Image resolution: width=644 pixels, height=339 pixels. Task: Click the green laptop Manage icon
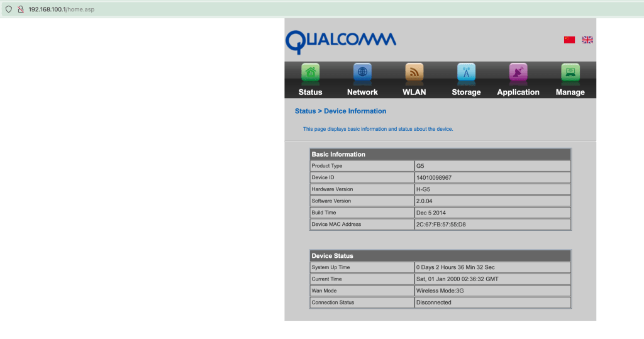pyautogui.click(x=570, y=72)
